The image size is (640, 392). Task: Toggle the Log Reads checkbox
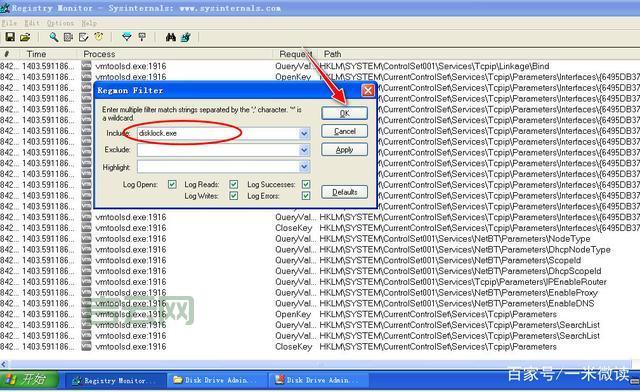(233, 185)
